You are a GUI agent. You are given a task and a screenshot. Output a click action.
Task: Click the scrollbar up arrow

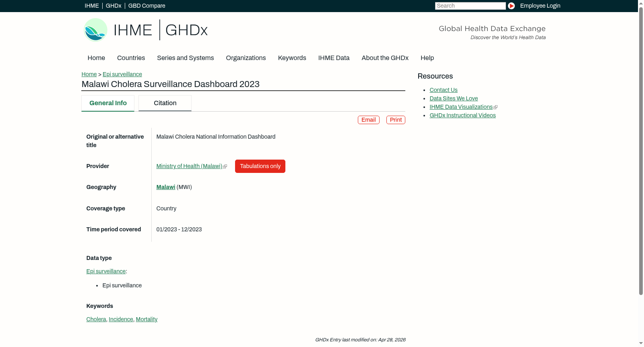coord(641,3)
